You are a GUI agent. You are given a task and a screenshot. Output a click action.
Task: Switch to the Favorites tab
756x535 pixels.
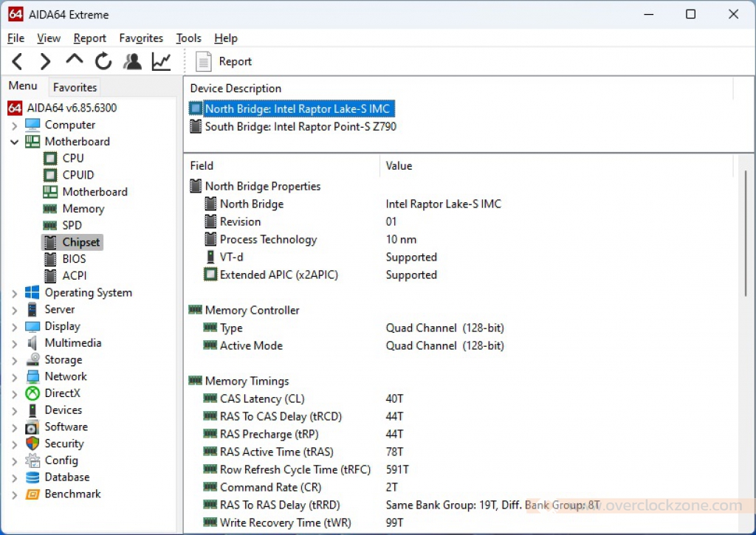pos(75,87)
